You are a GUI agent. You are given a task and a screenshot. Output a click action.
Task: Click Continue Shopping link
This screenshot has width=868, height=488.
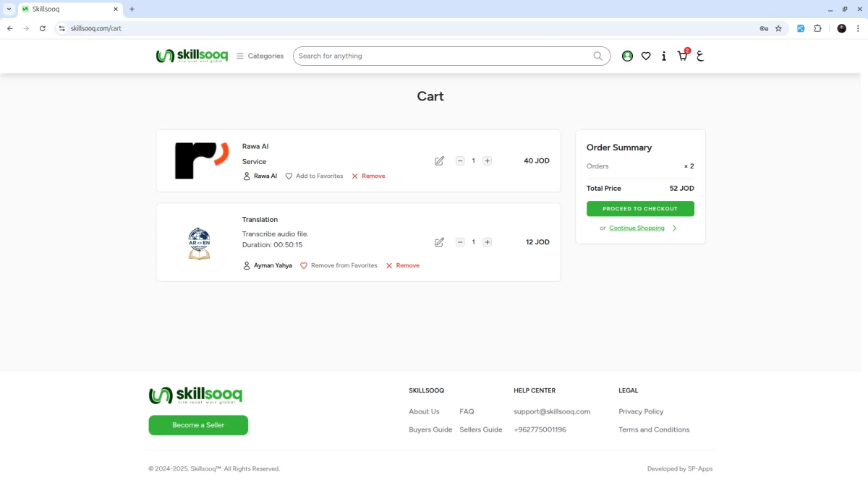coord(637,228)
